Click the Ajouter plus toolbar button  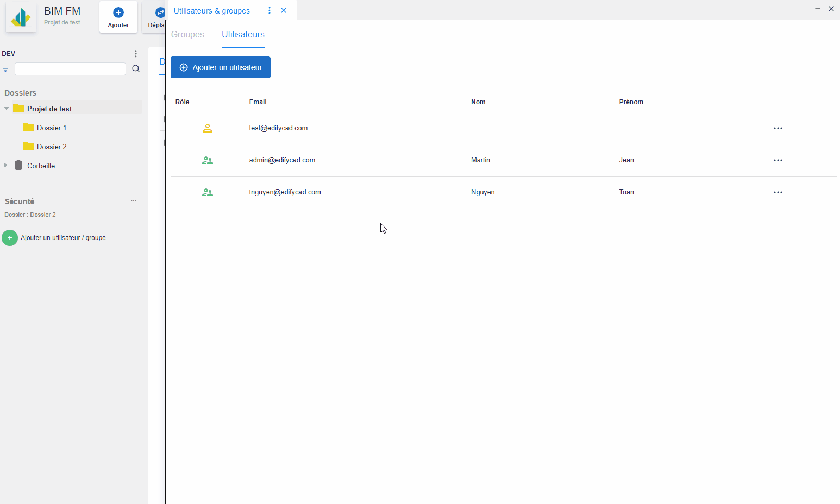coord(118,17)
